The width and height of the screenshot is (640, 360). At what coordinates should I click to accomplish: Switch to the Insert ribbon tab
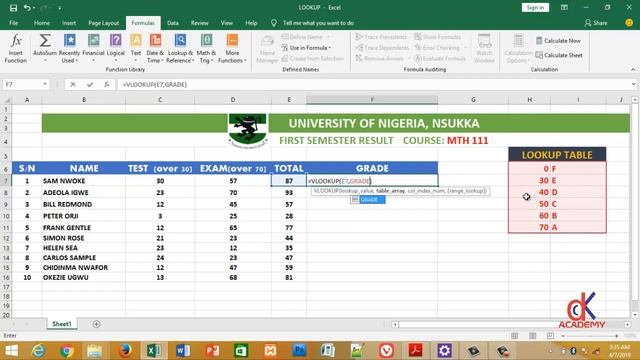(69, 23)
